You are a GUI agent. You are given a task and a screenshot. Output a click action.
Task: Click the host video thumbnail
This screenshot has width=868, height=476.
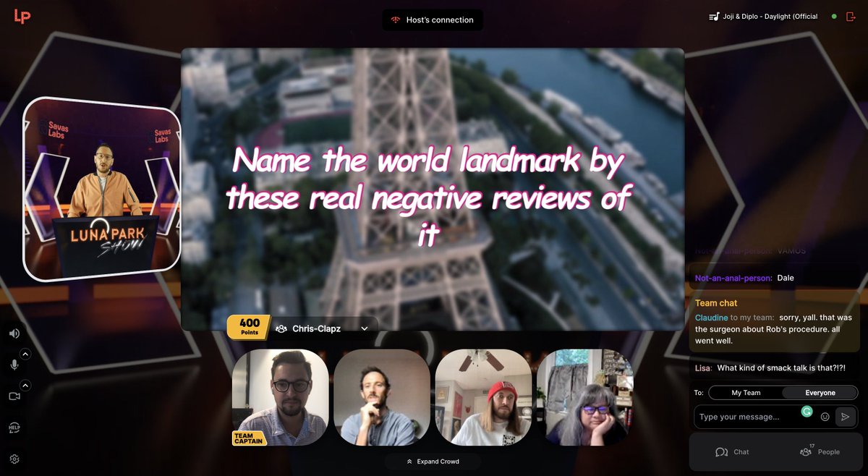(102, 188)
